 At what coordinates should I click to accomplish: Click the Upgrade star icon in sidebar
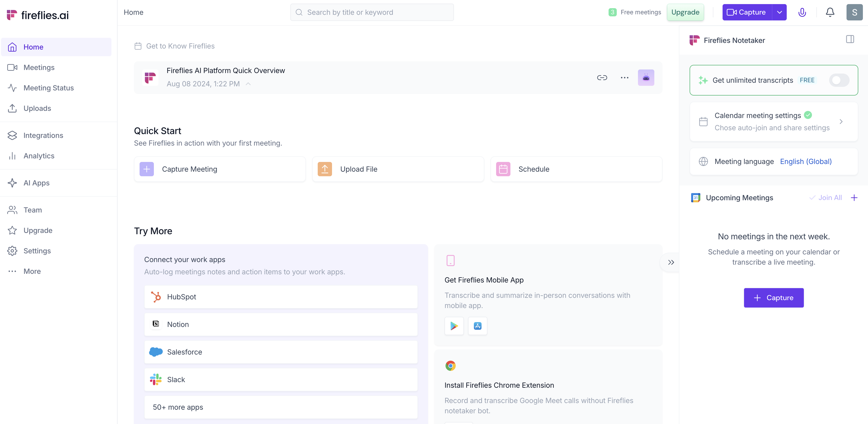pyautogui.click(x=13, y=231)
